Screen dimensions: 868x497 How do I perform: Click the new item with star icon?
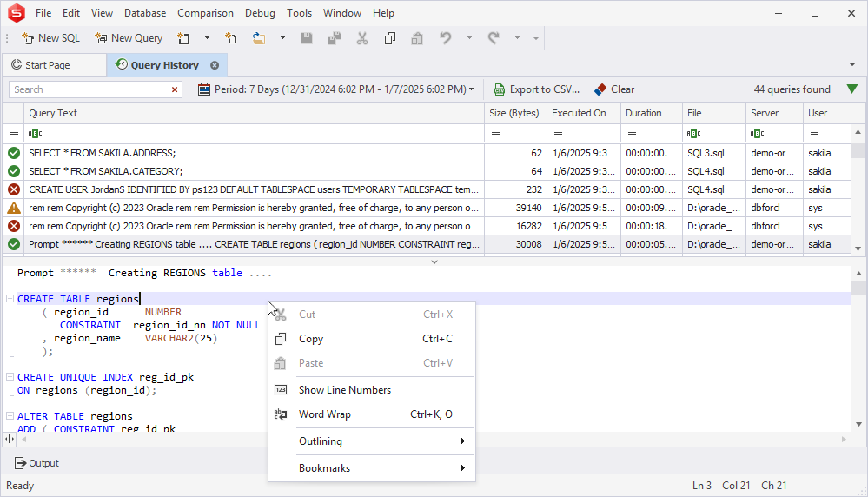pyautogui.click(x=231, y=38)
